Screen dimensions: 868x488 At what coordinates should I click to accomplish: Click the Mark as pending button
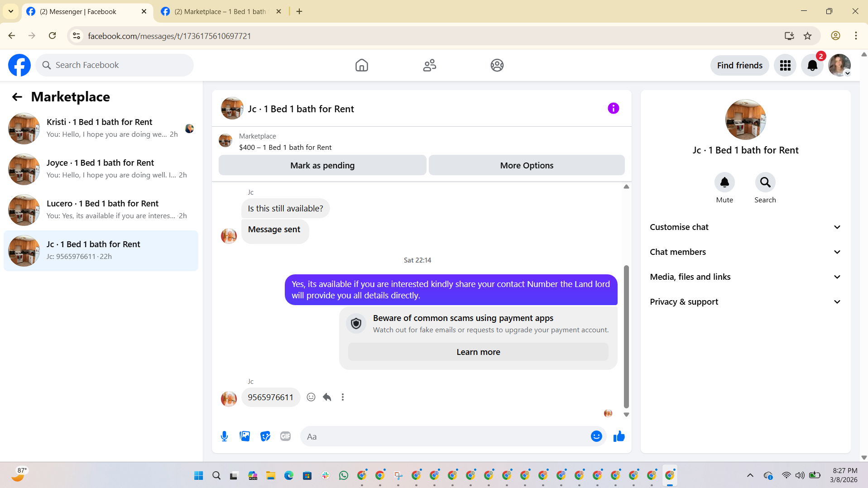[x=322, y=165]
